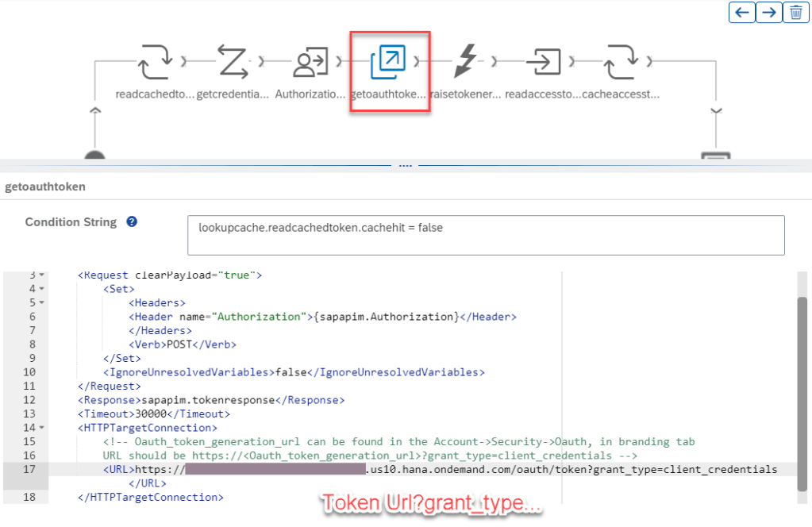
Task: Click the Authorization policy icon
Action: (311, 62)
